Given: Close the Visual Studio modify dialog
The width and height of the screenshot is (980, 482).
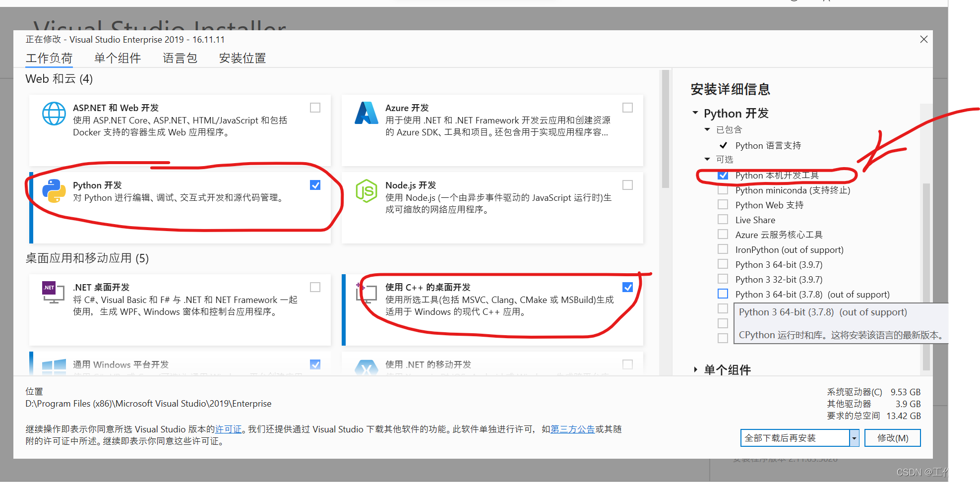Looking at the screenshot, I should (923, 39).
